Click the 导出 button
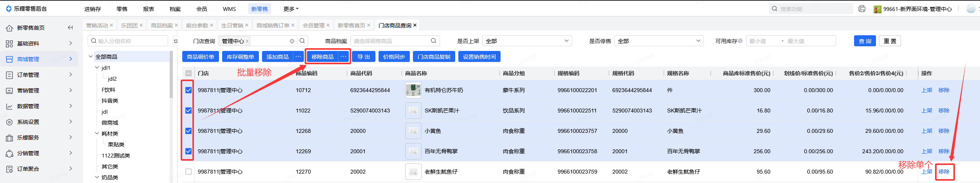This screenshot has width=980, height=183. [x=364, y=57]
